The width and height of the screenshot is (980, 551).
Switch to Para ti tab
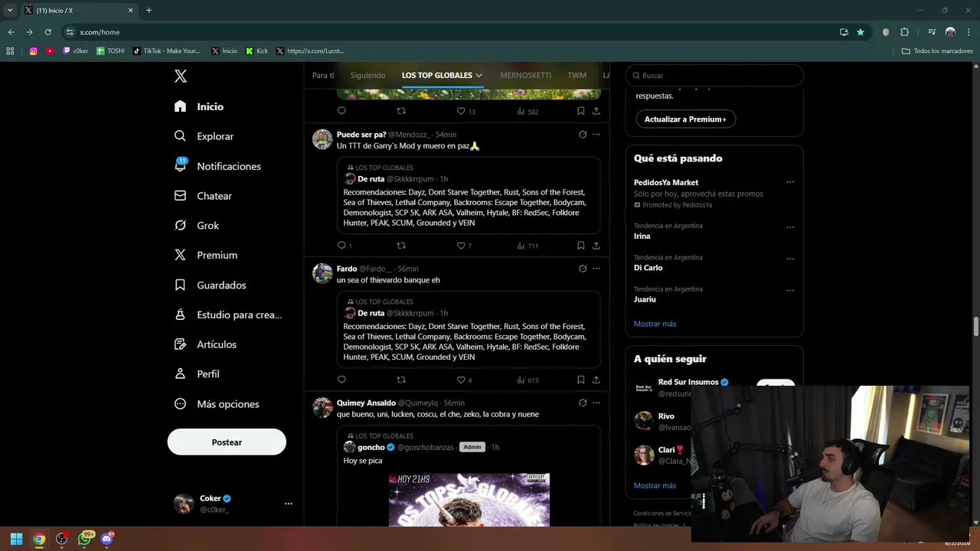[323, 75]
